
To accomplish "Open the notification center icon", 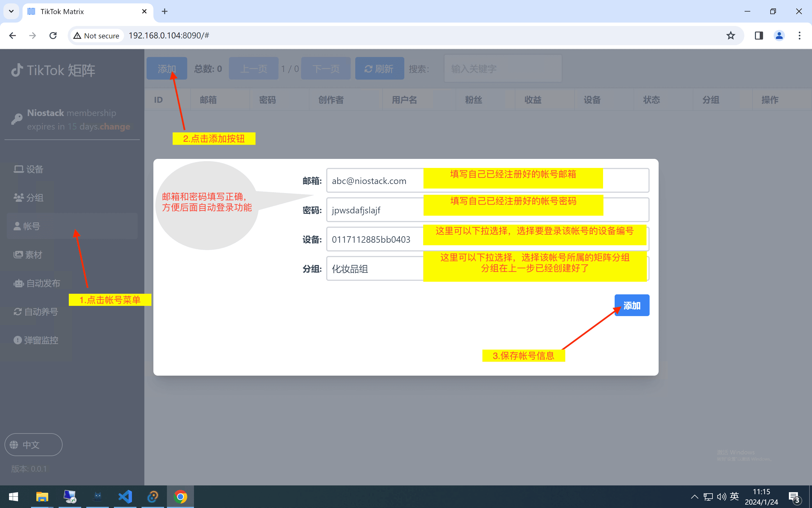I will pos(795,497).
